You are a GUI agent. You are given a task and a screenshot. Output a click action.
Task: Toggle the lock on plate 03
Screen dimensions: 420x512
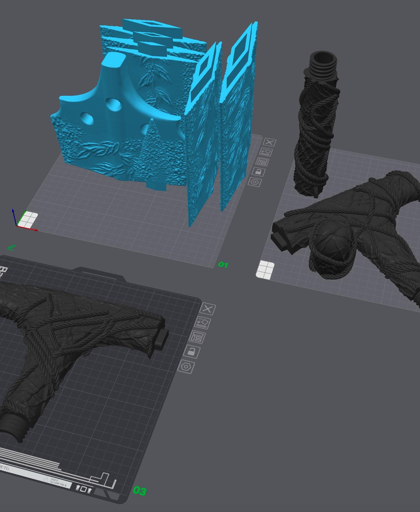pos(192,351)
